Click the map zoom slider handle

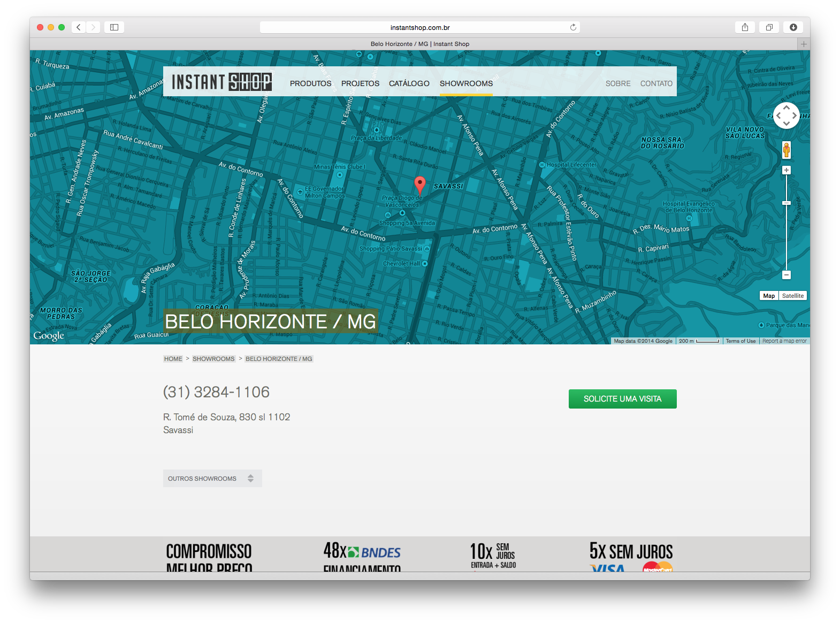[x=786, y=203]
